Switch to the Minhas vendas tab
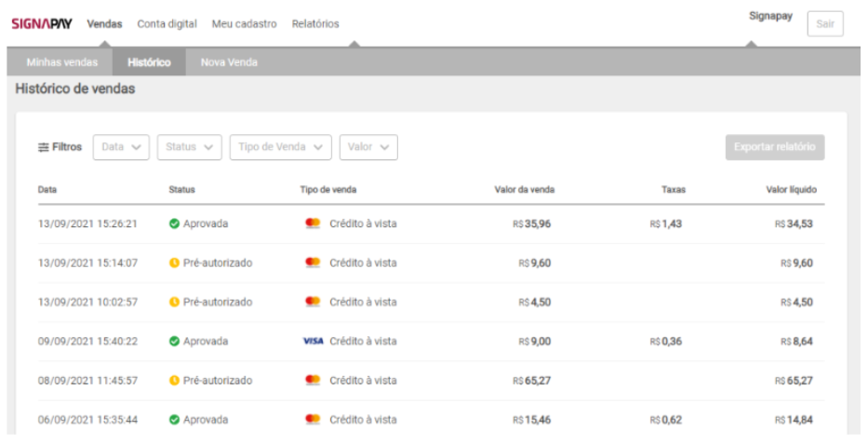The image size is (868, 444). (62, 62)
